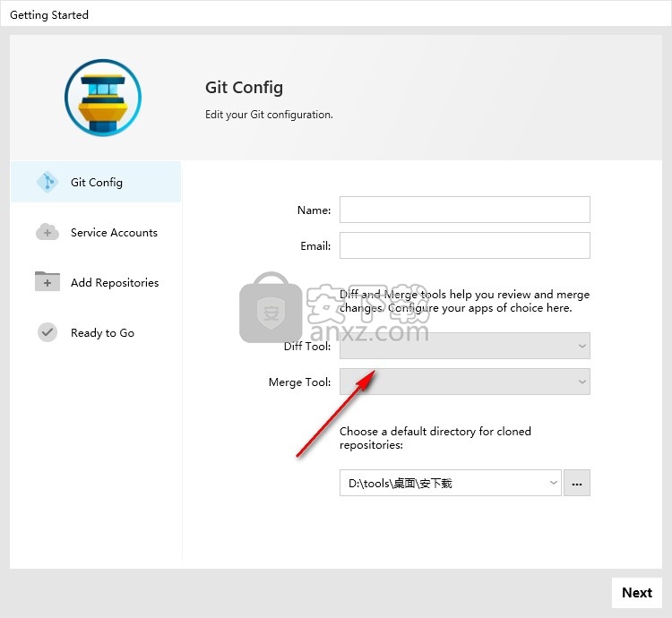Image resolution: width=672 pixels, height=618 pixels.
Task: Click the Next button
Action: point(637,593)
